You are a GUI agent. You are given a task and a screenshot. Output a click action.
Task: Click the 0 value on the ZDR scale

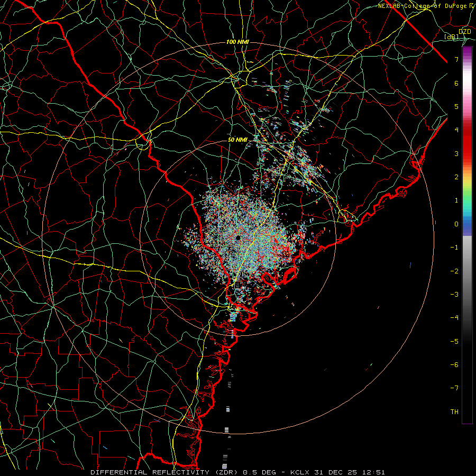coord(456,224)
